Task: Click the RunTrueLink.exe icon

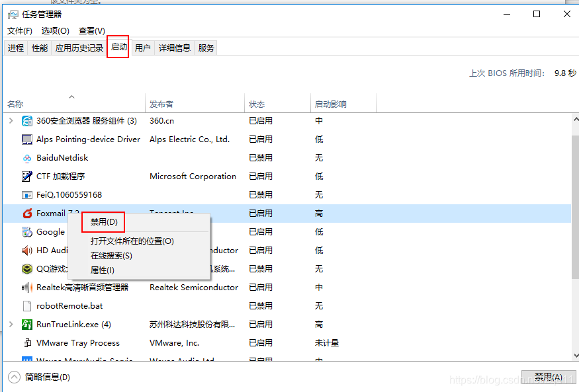Action: click(27, 325)
